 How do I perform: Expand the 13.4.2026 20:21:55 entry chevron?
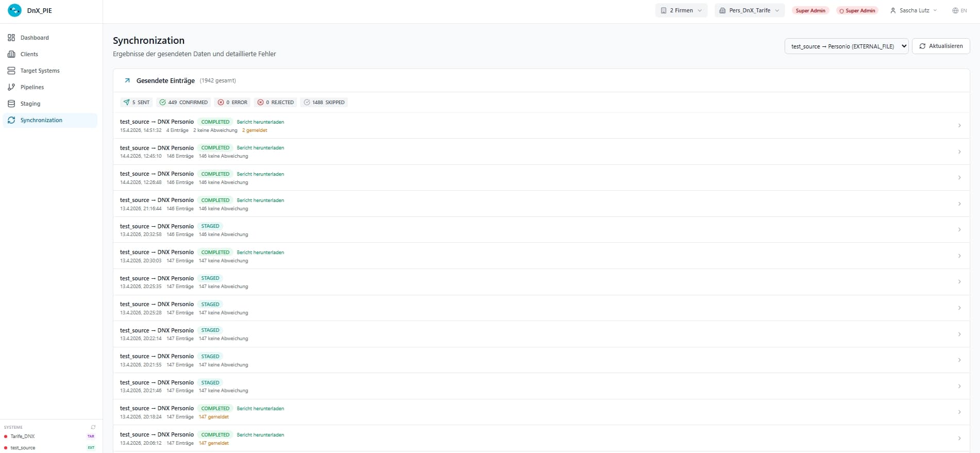[x=959, y=360]
